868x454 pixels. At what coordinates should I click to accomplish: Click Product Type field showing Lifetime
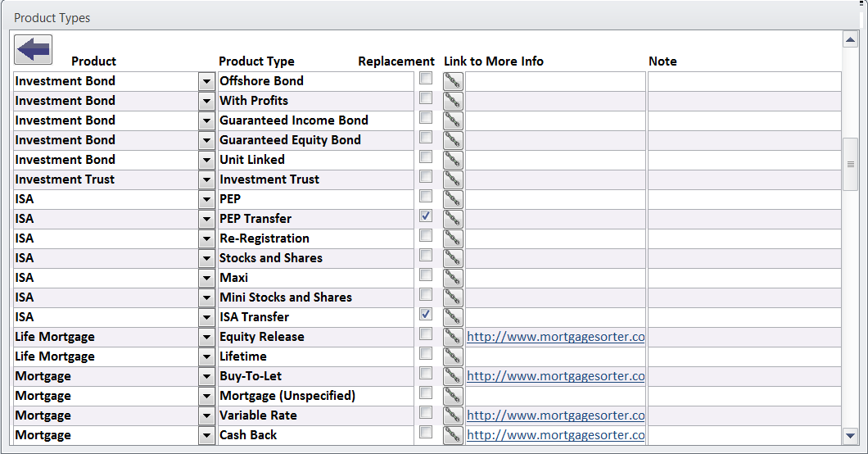tap(315, 356)
